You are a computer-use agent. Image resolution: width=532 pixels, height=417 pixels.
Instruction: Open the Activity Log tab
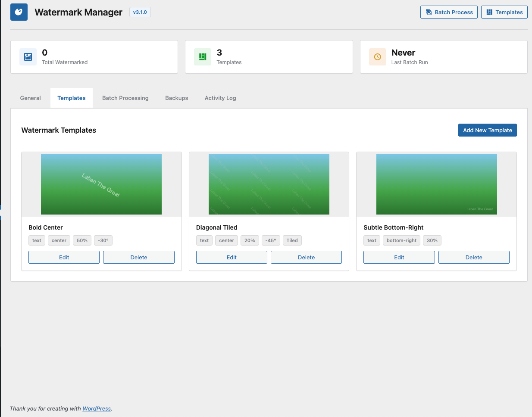click(220, 98)
